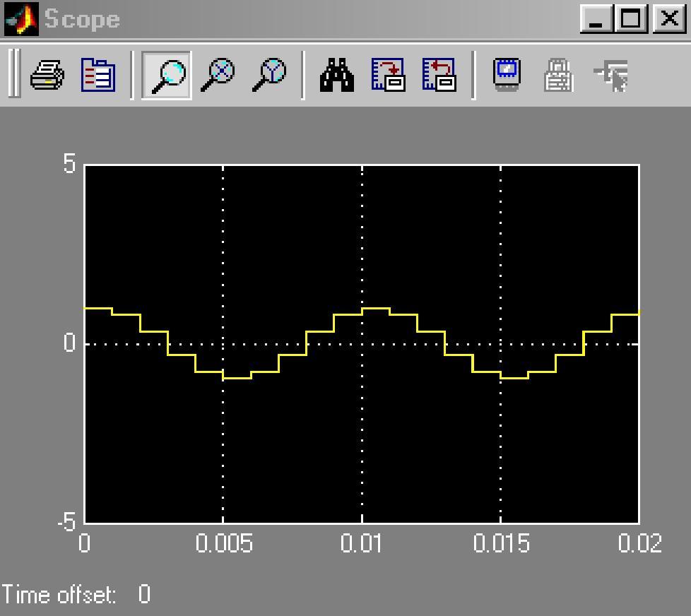
Task: Restore the saved axes settings
Action: (x=439, y=74)
